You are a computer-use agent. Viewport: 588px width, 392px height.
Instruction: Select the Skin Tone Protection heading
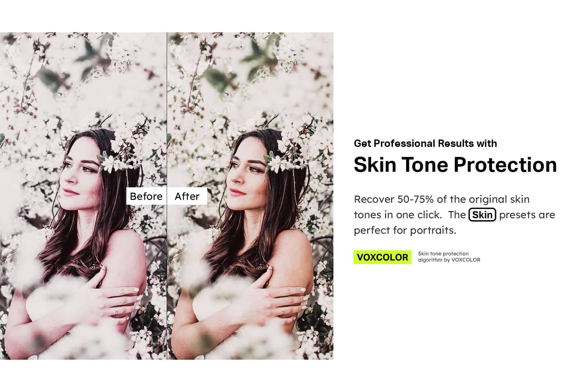(x=455, y=165)
